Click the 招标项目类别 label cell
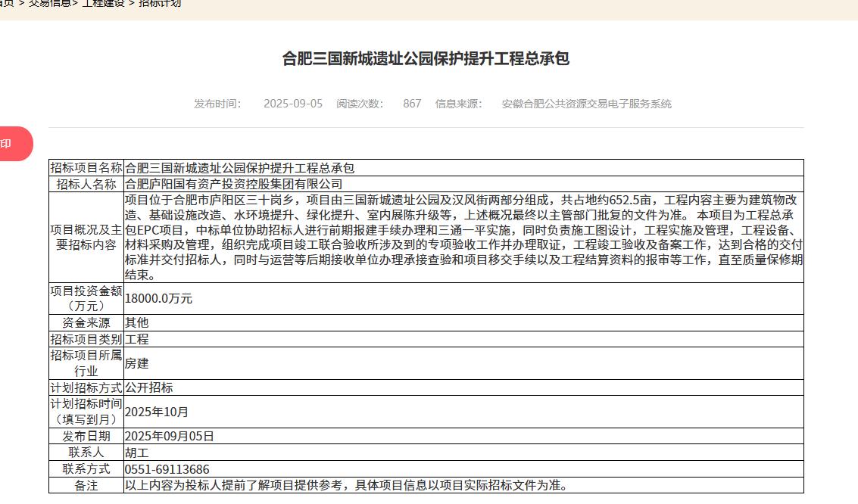Image resolution: width=858 pixels, height=504 pixels. (86, 339)
